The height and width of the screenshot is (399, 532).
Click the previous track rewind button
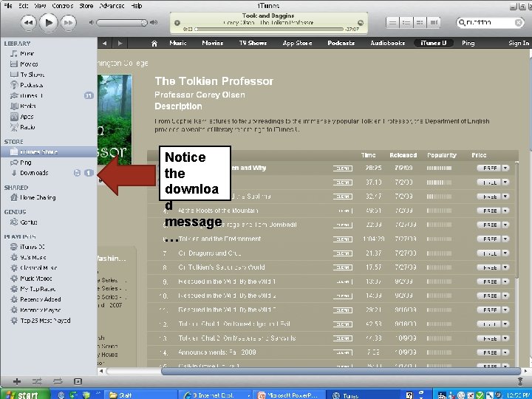(29, 23)
